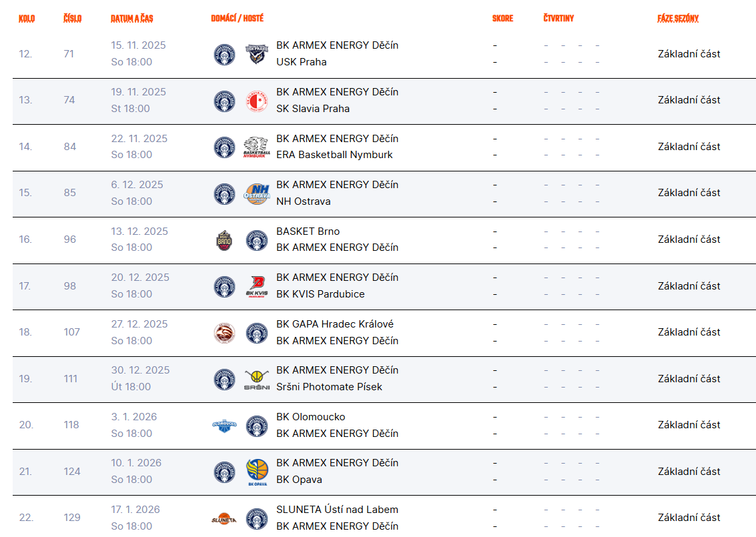Click the FÁZE SEZÓNY column header
The height and width of the screenshot is (537, 756).
tap(678, 18)
